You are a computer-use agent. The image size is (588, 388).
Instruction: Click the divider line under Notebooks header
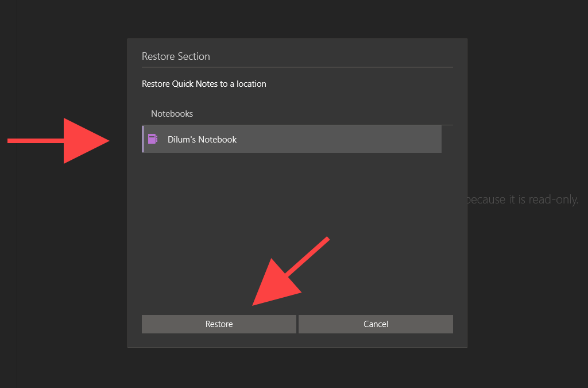tap(297, 125)
